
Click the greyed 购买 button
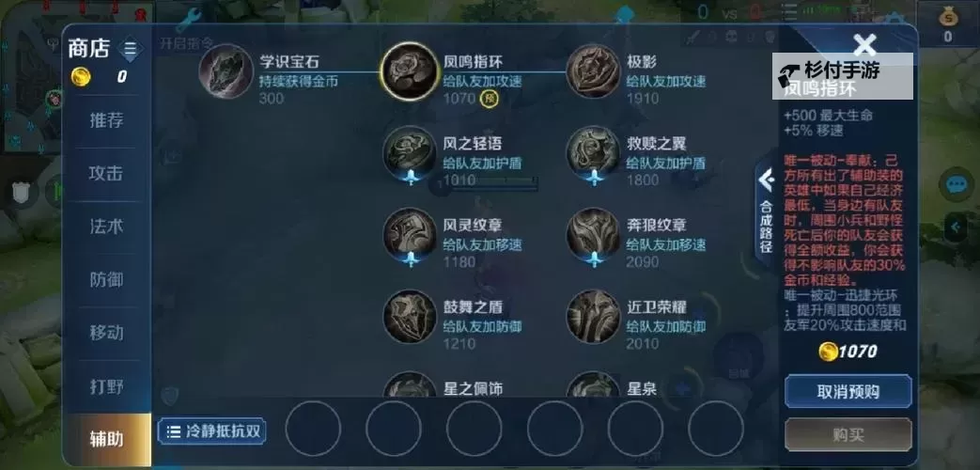(x=848, y=435)
